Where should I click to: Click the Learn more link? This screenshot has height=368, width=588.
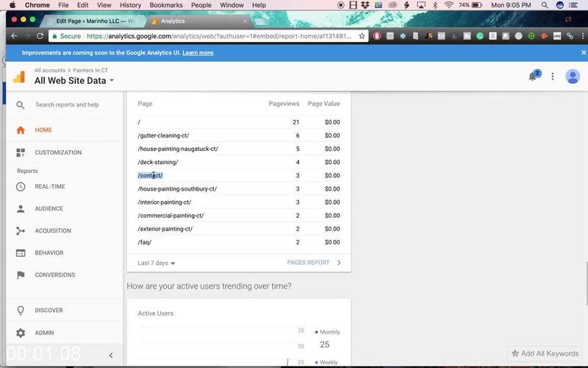[198, 53]
